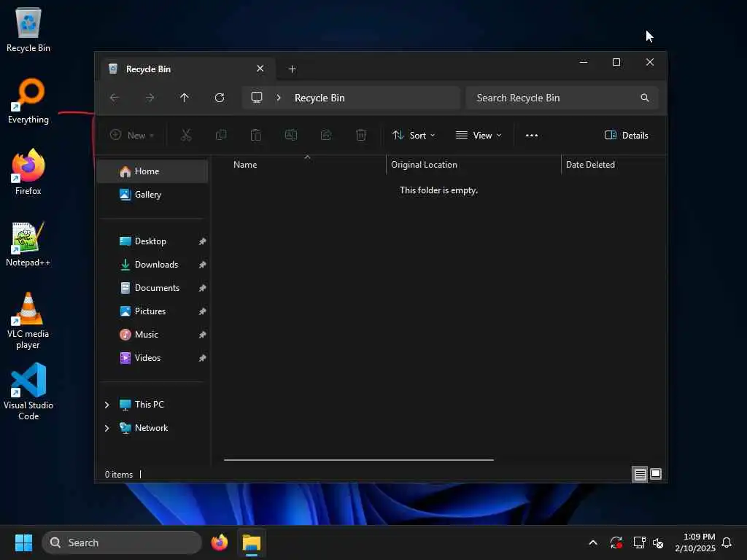Switch to details list view icon
The image size is (747, 560).
tap(640, 474)
